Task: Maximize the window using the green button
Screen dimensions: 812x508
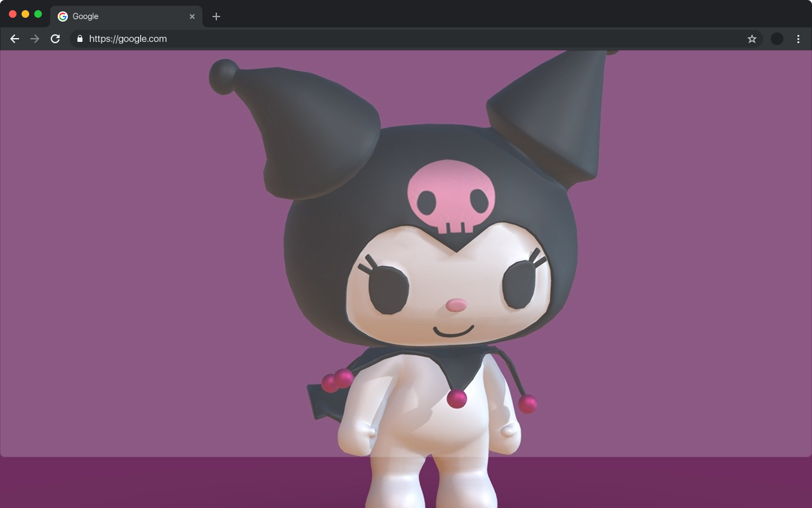Action: point(38,14)
